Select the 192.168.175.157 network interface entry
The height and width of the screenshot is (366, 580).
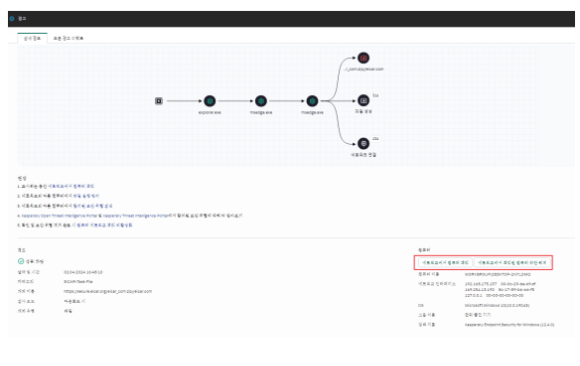pyautogui.click(x=500, y=284)
